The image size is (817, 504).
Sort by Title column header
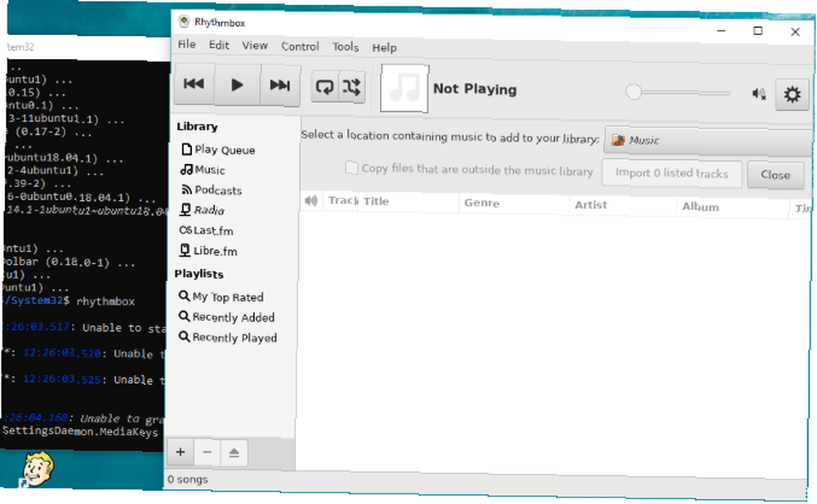408,202
